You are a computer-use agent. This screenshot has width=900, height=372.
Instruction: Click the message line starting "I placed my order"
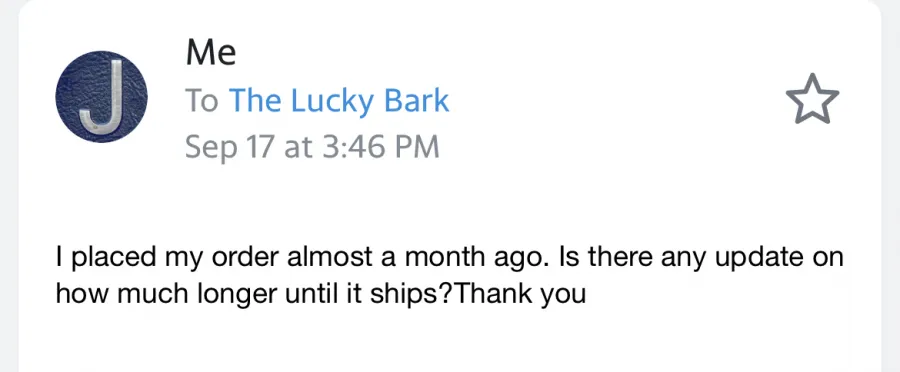click(x=449, y=258)
